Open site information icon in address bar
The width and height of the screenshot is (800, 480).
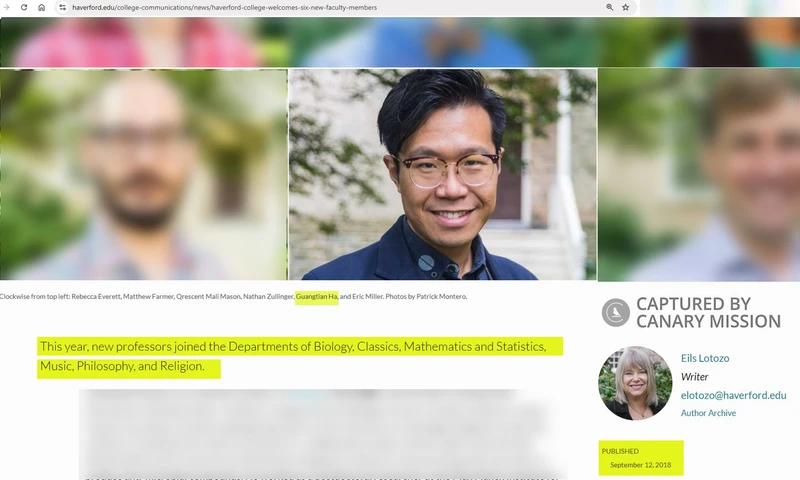point(62,7)
